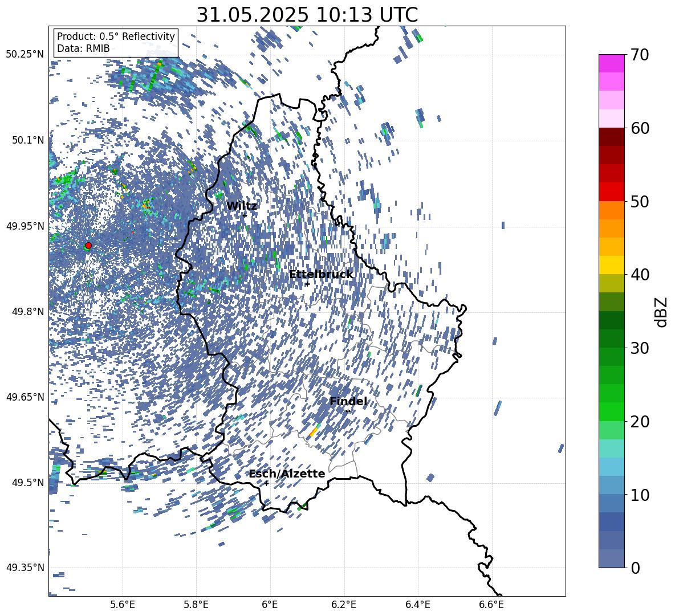675x616 pixels.
Task: Click the Product: 0.5° Reflectivity text
Action: point(116,36)
